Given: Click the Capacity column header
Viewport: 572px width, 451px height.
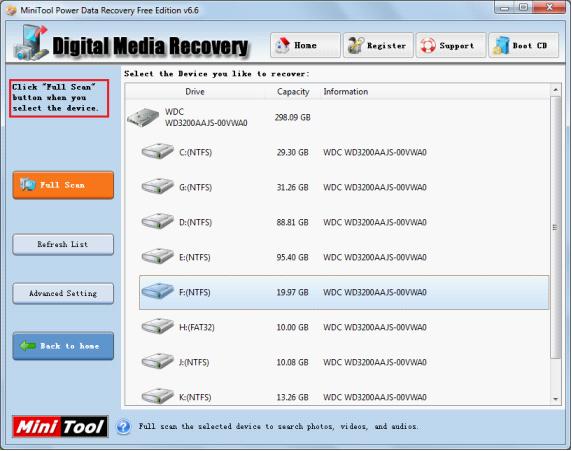Looking at the screenshot, I should 293,92.
